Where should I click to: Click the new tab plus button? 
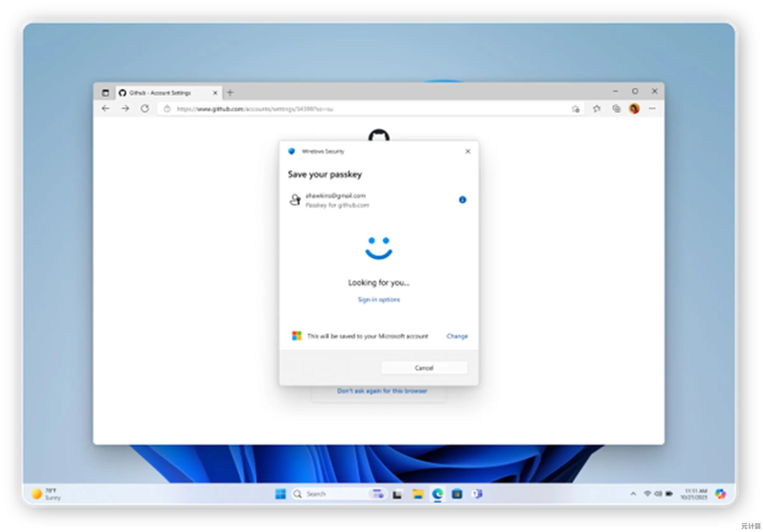(x=230, y=93)
